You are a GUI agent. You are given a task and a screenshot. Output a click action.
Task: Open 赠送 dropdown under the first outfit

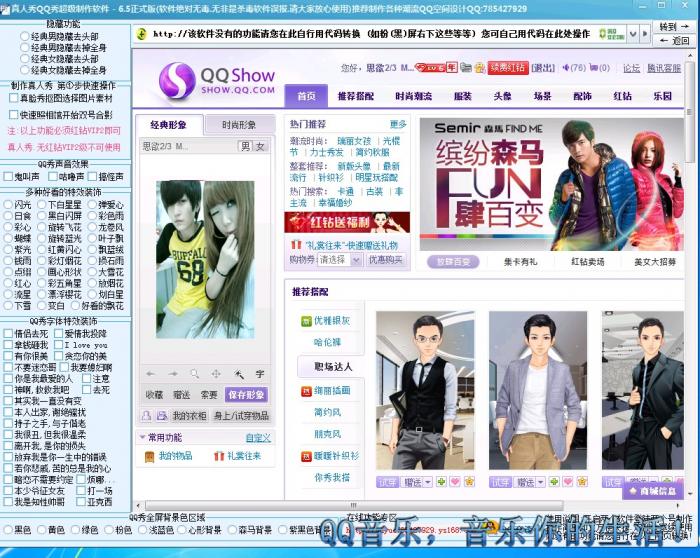coord(428,482)
